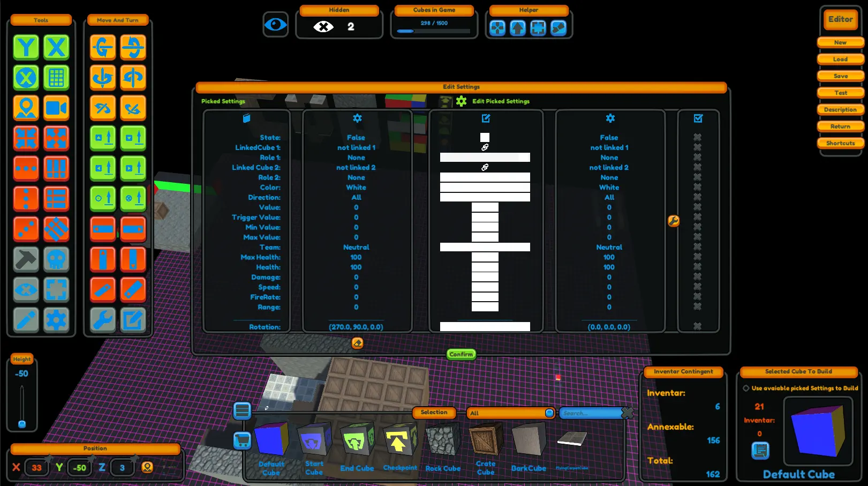Click the inward arrows shrink tool
Screen dimensions: 868x486
(x=26, y=138)
